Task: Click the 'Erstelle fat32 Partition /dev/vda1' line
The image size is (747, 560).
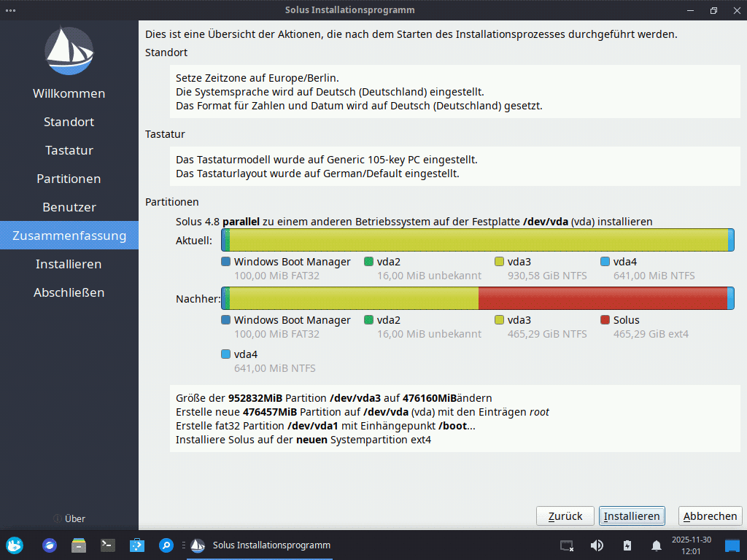Action: [325, 426]
